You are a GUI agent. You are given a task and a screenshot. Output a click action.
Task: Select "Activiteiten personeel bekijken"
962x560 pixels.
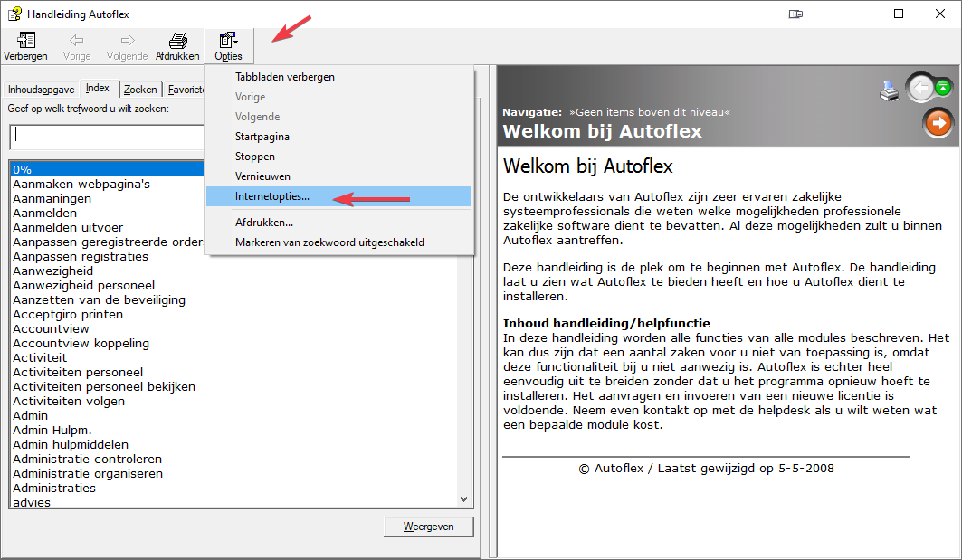tap(104, 386)
